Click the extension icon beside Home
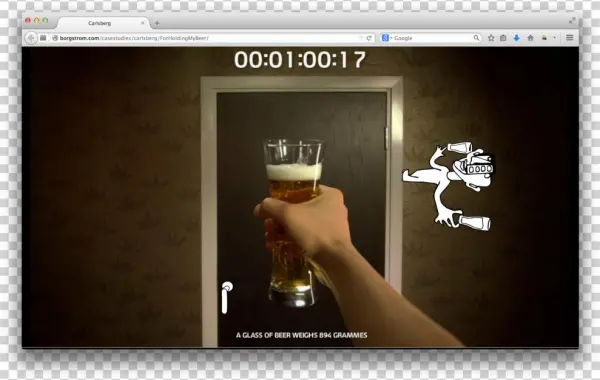The height and width of the screenshot is (380, 600). click(x=544, y=38)
